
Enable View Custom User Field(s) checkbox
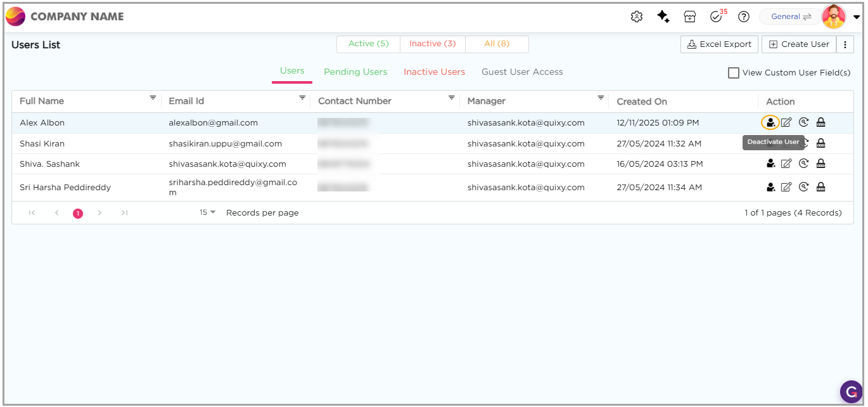point(734,73)
